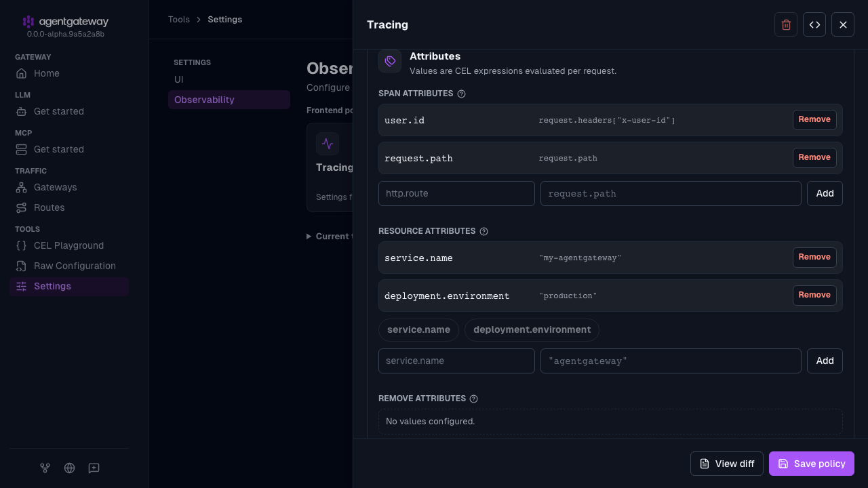Screen dimensions: 868x488
Task: Focus the service.name attribute name field
Action: pos(456,361)
